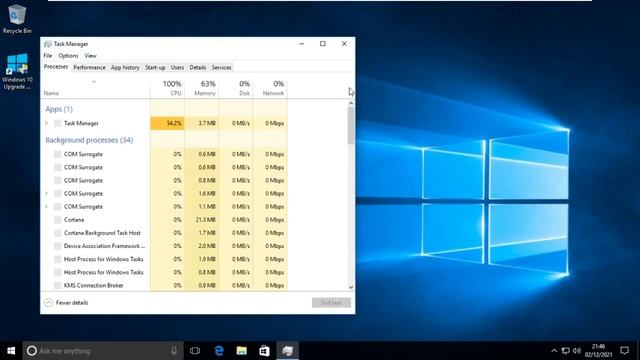Image resolution: width=640 pixels, height=360 pixels.
Task: Expand the Task Manager app row arrow
Action: click(47, 123)
